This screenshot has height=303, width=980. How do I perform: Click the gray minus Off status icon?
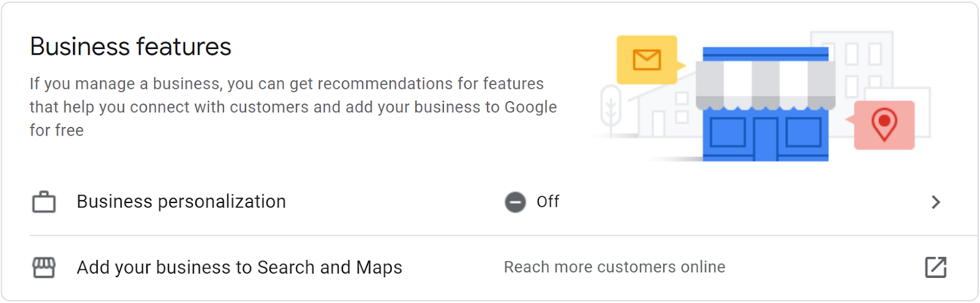pyautogui.click(x=515, y=202)
